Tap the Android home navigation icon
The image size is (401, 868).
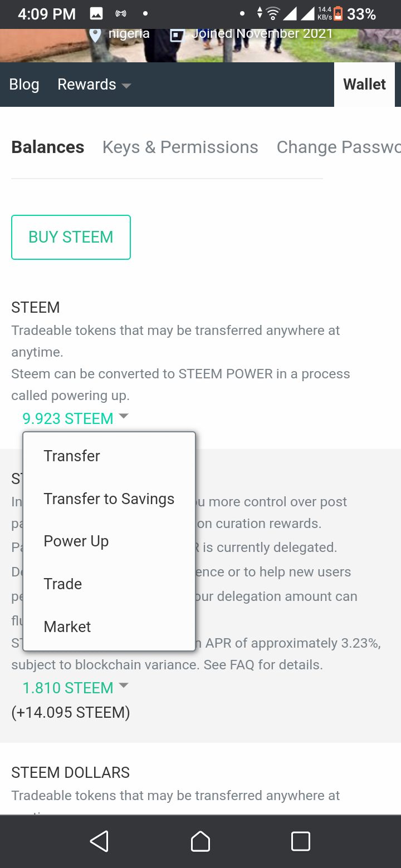pos(200,841)
